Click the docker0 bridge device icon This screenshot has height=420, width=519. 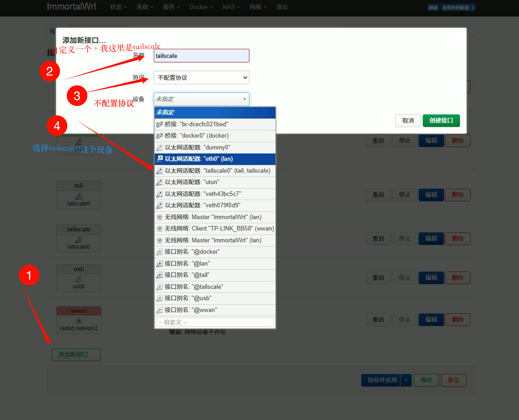click(159, 136)
